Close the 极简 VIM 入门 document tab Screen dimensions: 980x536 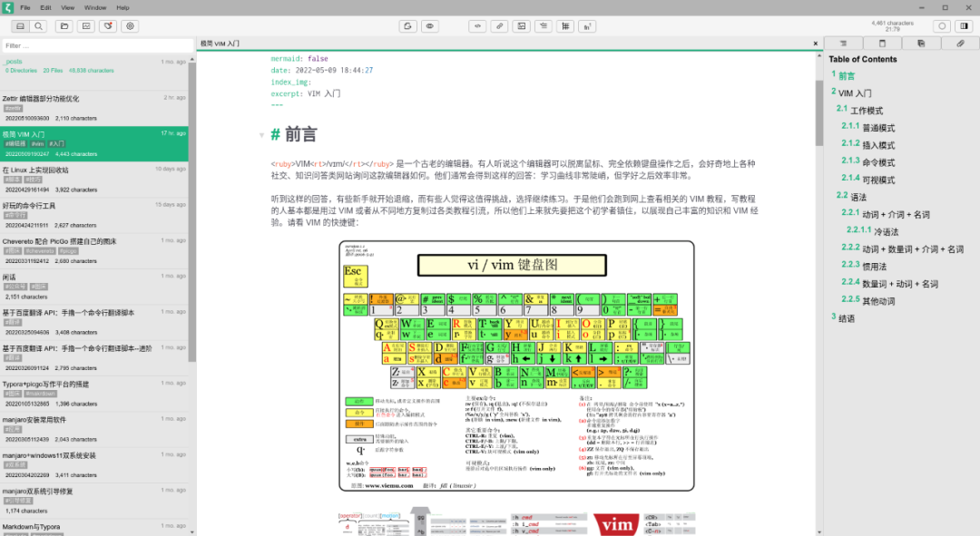815,44
